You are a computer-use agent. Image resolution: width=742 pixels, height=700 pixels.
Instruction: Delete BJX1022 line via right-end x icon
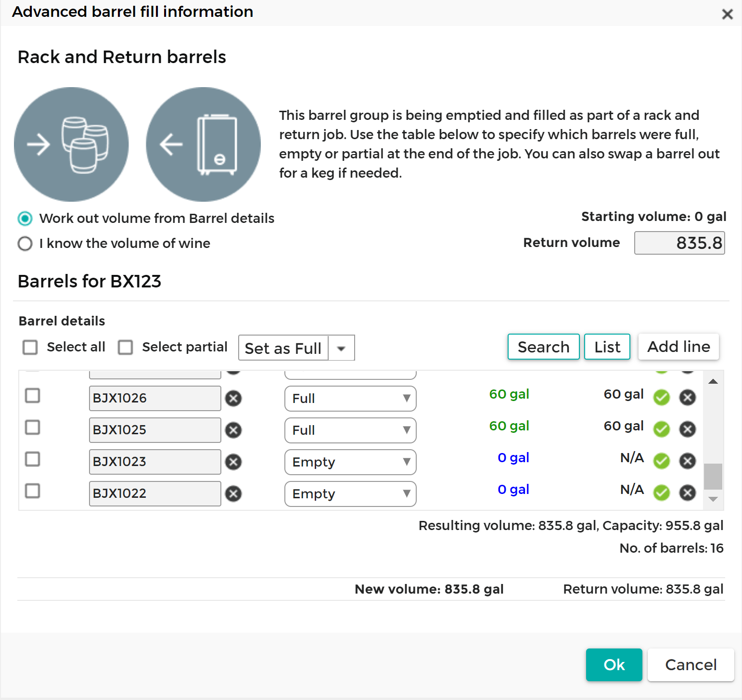pyautogui.click(x=688, y=493)
